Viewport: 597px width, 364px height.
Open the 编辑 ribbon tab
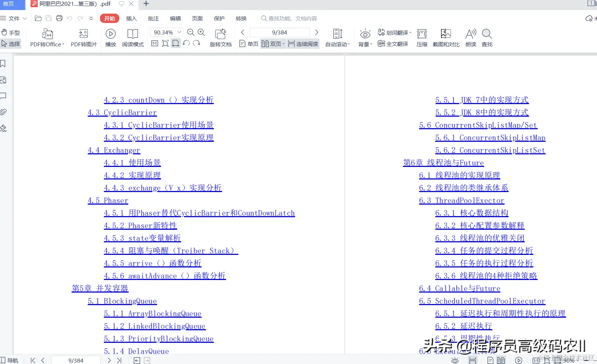[175, 18]
